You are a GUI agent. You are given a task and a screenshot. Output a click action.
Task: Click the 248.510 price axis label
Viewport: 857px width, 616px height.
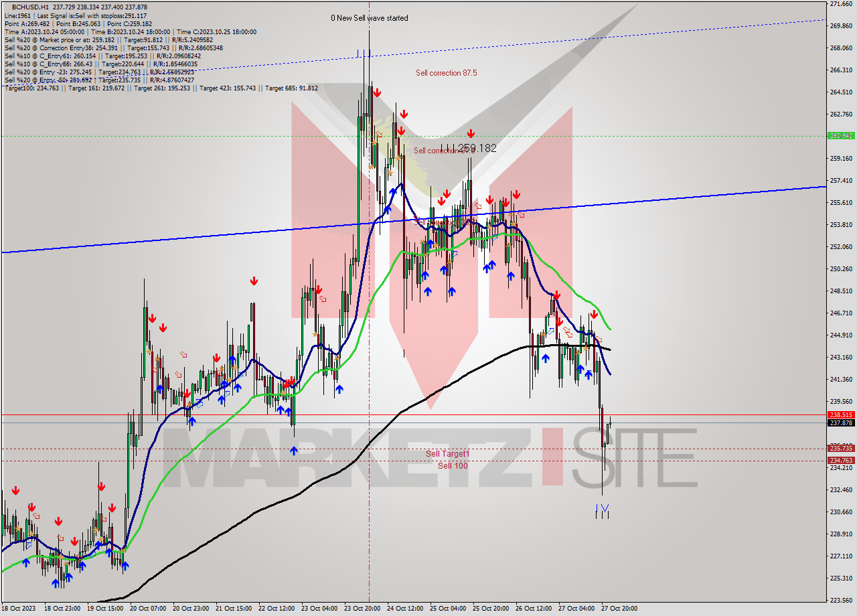click(x=840, y=291)
